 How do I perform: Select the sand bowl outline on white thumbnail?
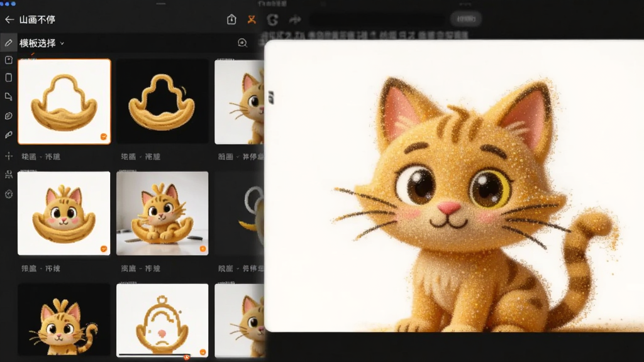(x=65, y=101)
